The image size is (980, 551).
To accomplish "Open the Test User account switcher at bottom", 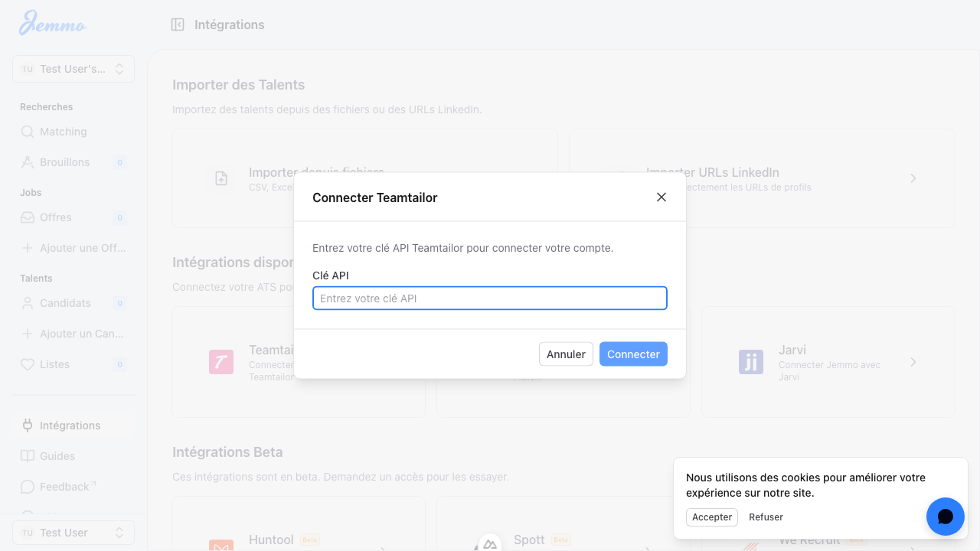I will click(73, 532).
